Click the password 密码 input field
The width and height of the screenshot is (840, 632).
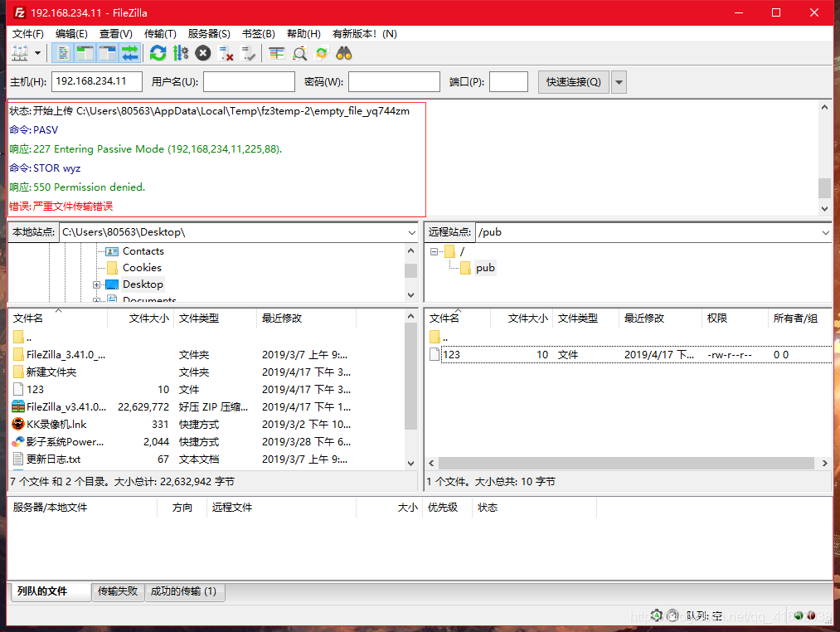(394, 81)
